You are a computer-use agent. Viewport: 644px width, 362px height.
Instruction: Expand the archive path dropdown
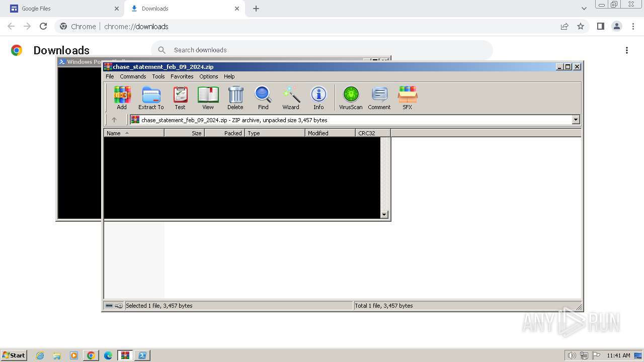[576, 120]
